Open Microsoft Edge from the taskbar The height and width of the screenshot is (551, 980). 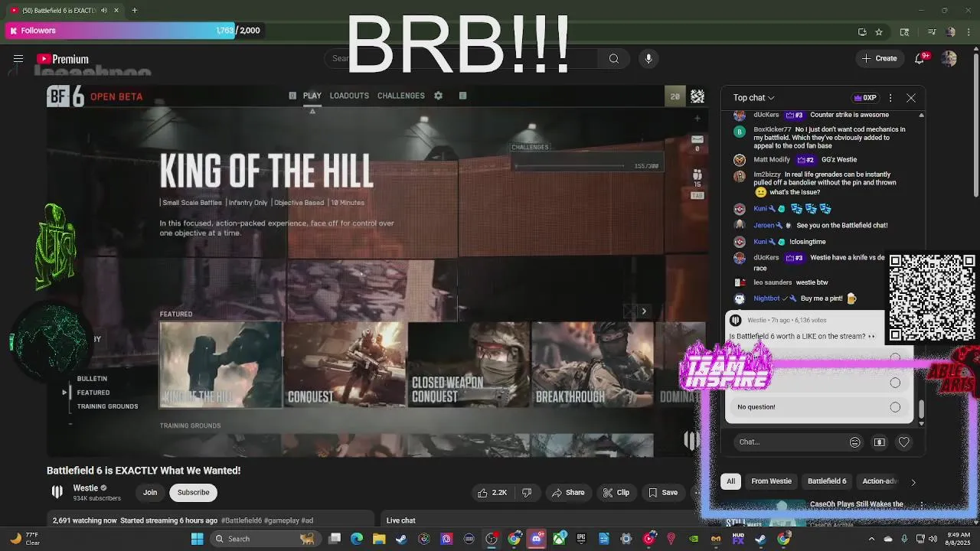357,539
